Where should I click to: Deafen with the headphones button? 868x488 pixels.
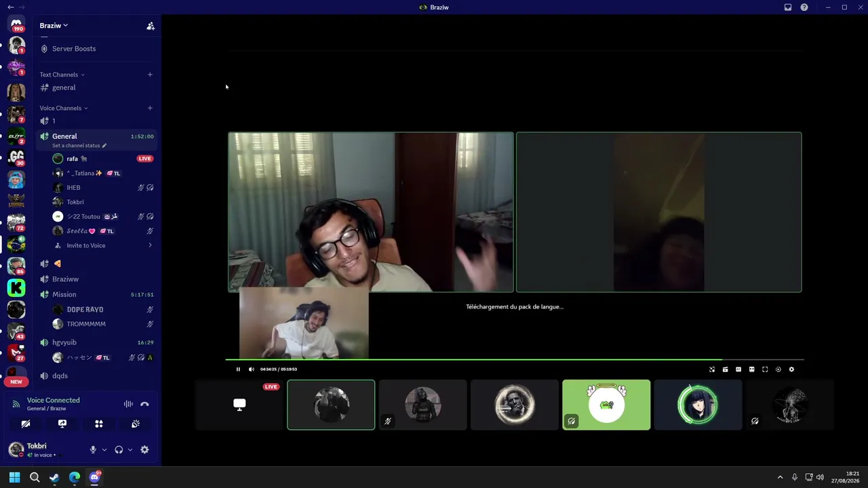click(x=119, y=449)
